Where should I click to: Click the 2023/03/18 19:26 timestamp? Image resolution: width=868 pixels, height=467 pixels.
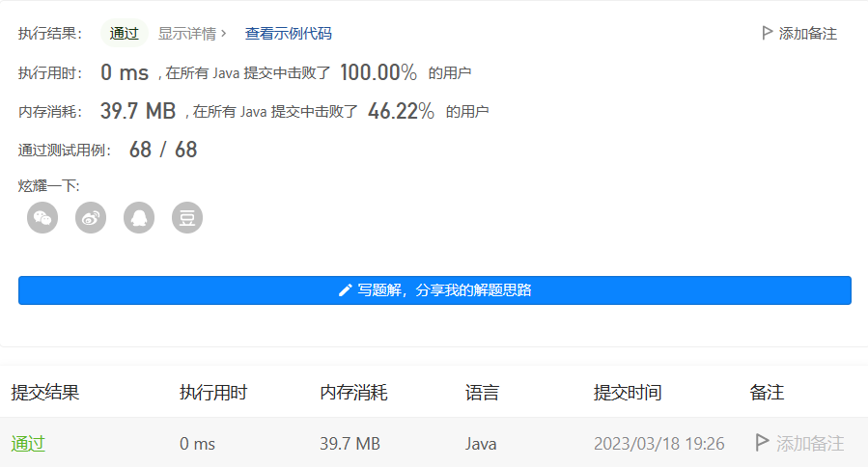659,444
